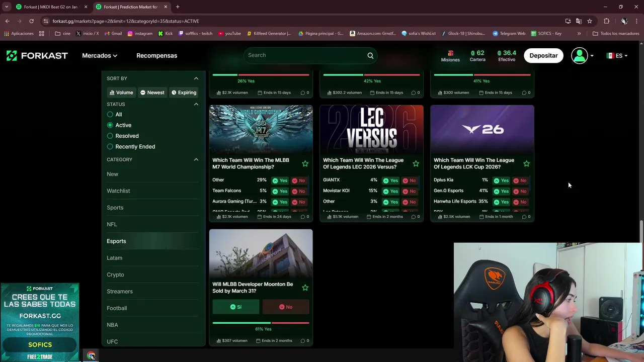
Task: Favorite the LCK Cup 2026 market
Action: pyautogui.click(x=527, y=163)
